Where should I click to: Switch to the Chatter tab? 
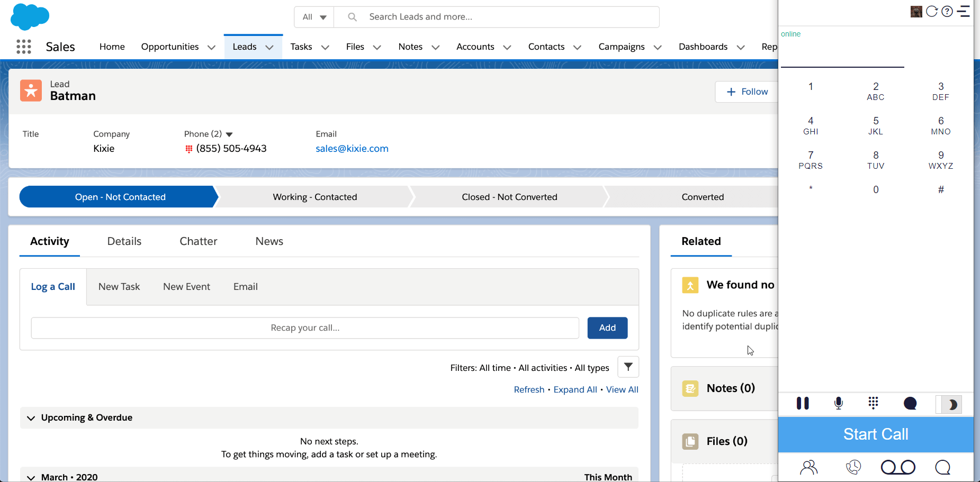coord(199,241)
